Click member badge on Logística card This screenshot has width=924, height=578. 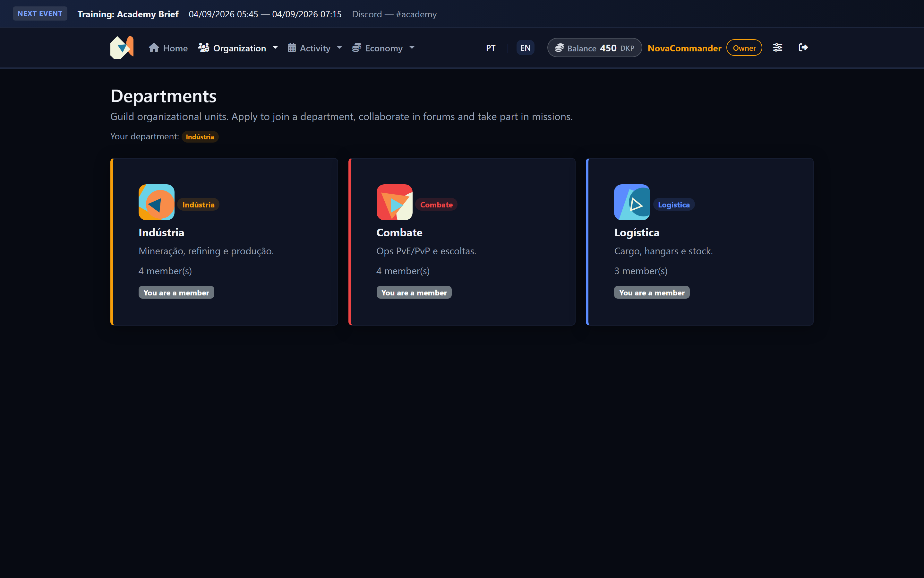[x=651, y=293]
